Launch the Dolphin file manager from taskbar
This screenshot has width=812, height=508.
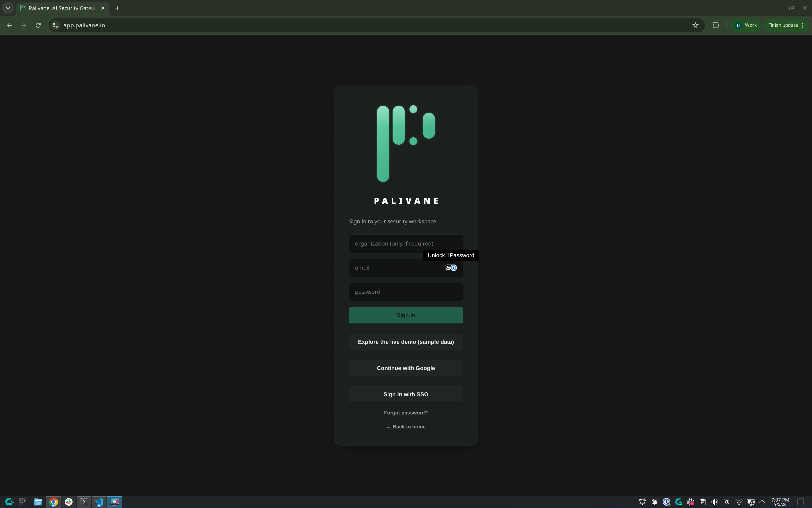point(38,502)
